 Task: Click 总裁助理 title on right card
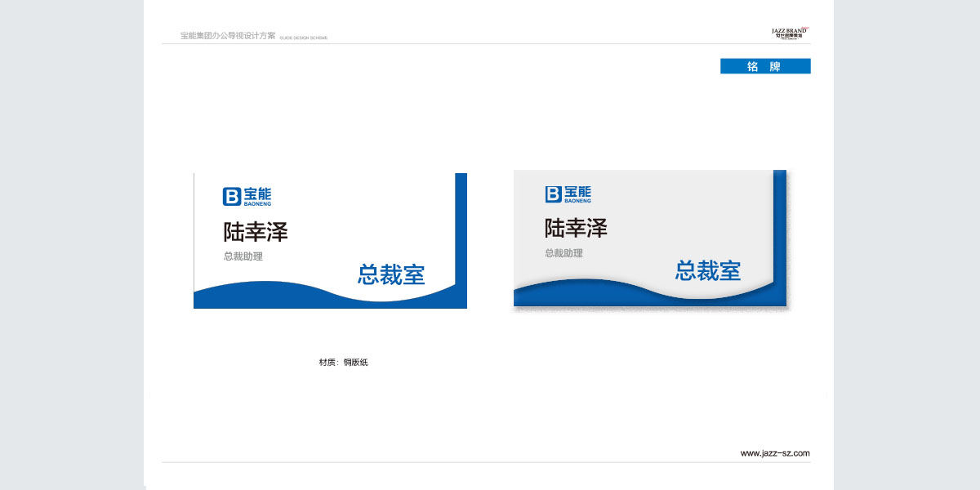(x=564, y=253)
